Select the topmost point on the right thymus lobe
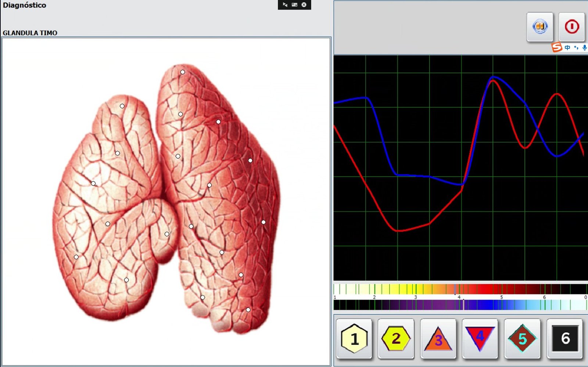Screen dimensions: 588x367 point(183,72)
